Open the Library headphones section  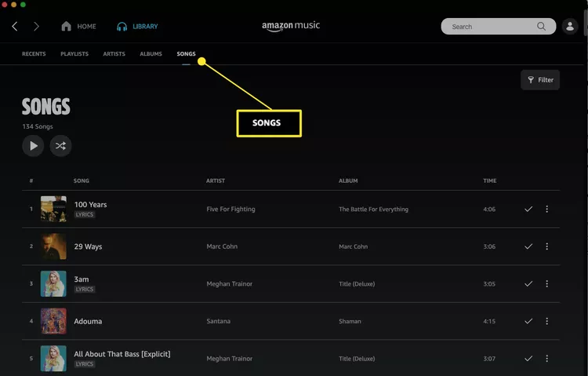click(x=137, y=26)
